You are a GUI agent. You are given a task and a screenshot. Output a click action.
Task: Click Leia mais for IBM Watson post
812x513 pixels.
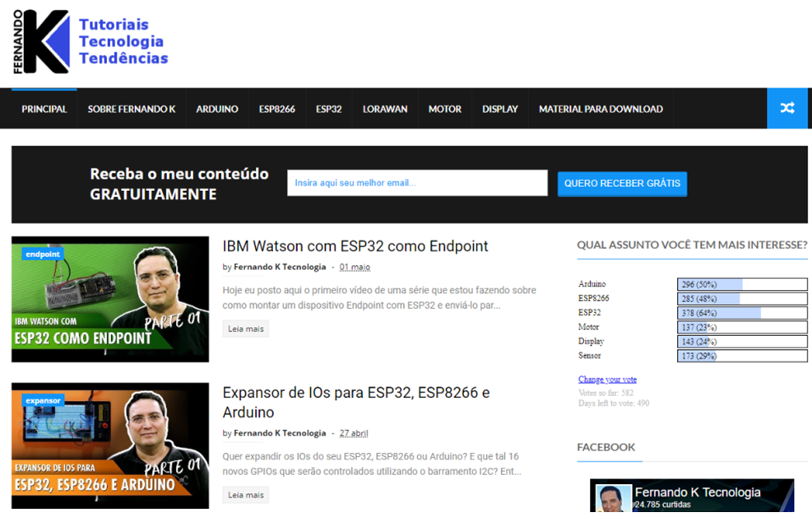245,329
